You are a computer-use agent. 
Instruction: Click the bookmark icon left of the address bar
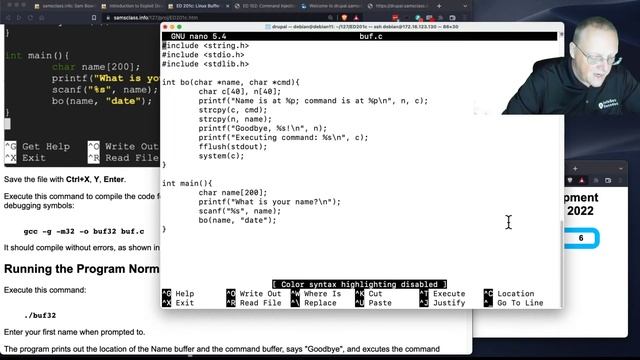pyautogui.click(x=94, y=18)
